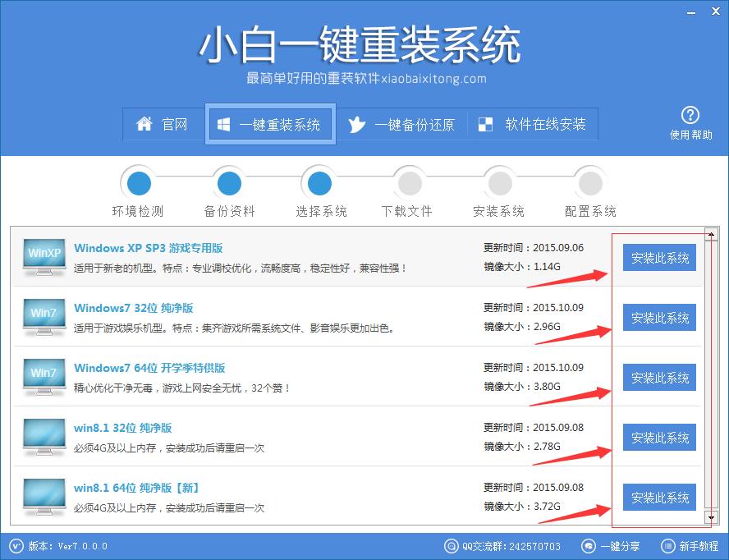Click the Win7 monitor icon for 32位 纯净版

[x=44, y=316]
